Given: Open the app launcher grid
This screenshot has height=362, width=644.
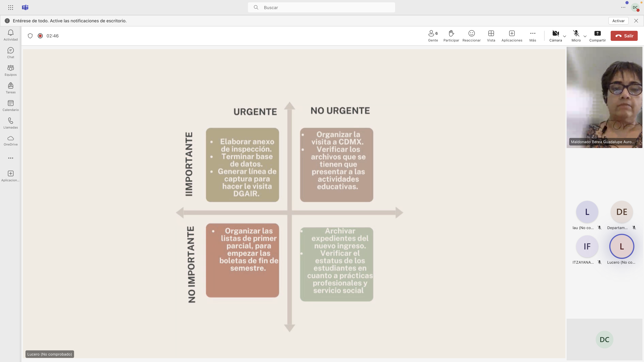Looking at the screenshot, I should click(11, 8).
